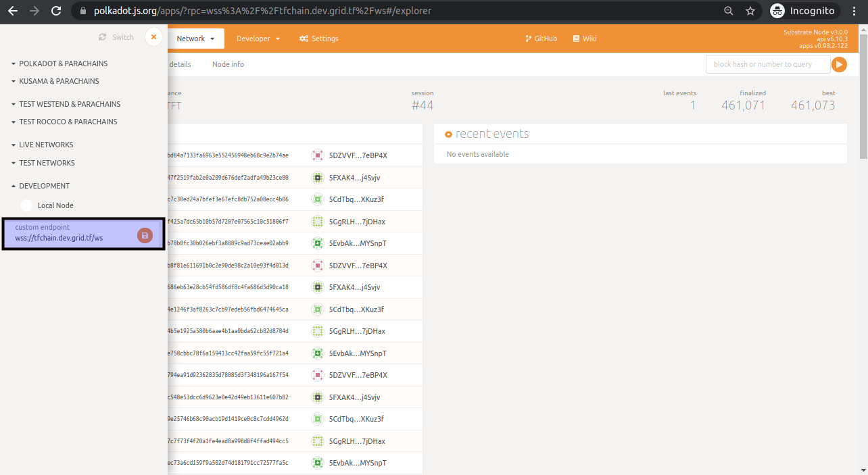
Task: Open Chrome three-dot menu
Action: (854, 11)
